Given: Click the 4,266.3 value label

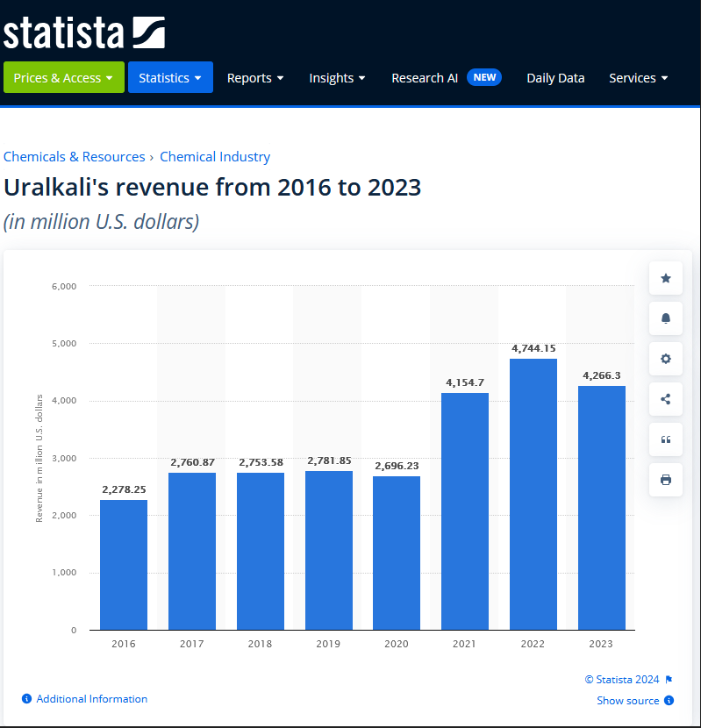Looking at the screenshot, I should (602, 375).
